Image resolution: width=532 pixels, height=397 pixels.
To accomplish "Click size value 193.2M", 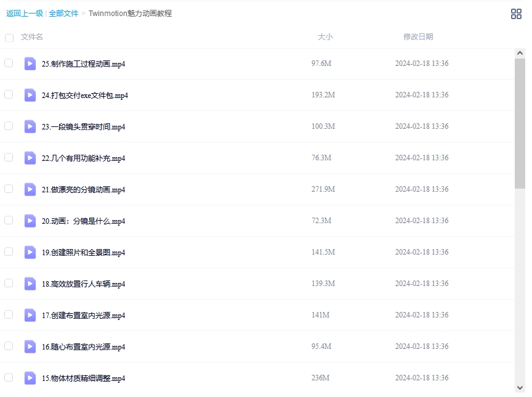I will [323, 95].
